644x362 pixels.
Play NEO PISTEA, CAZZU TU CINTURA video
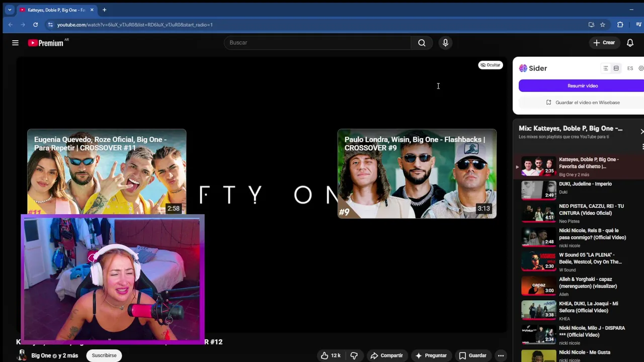click(x=579, y=214)
